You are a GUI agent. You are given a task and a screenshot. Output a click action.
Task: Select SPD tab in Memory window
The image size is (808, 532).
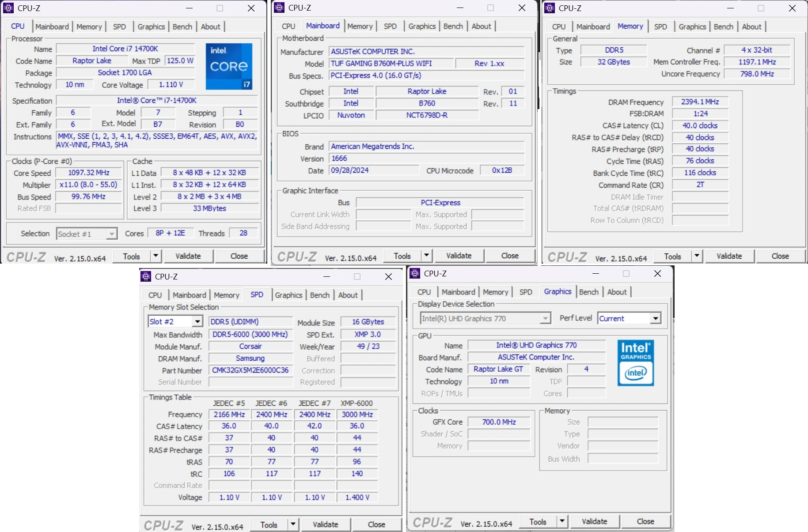tap(660, 26)
